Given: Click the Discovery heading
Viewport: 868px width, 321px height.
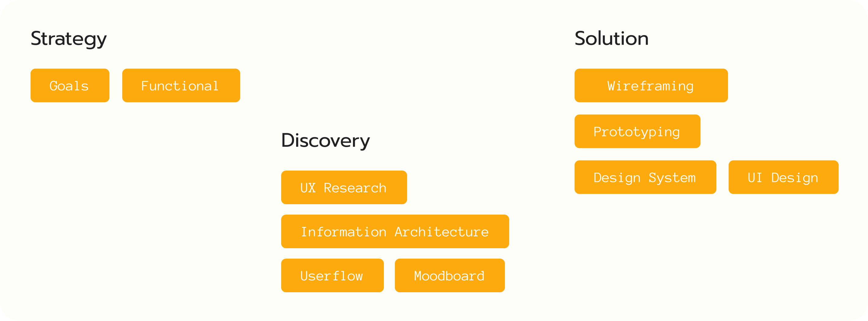Looking at the screenshot, I should (325, 141).
